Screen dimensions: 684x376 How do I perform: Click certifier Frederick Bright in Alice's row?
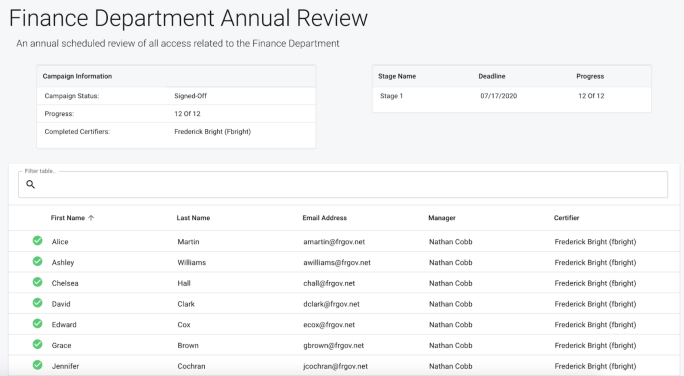click(x=595, y=242)
